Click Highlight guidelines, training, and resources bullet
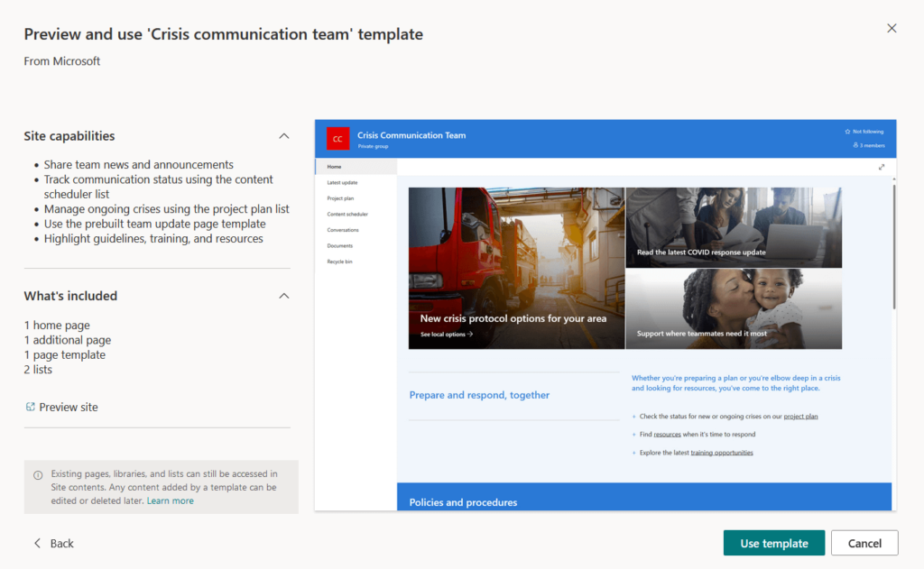This screenshot has height=569, width=924. (x=153, y=239)
